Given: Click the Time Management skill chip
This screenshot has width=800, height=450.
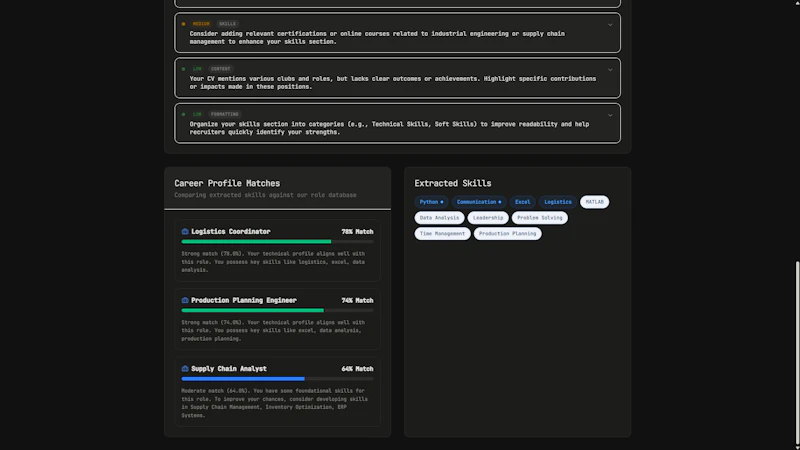Looking at the screenshot, I should coord(442,234).
